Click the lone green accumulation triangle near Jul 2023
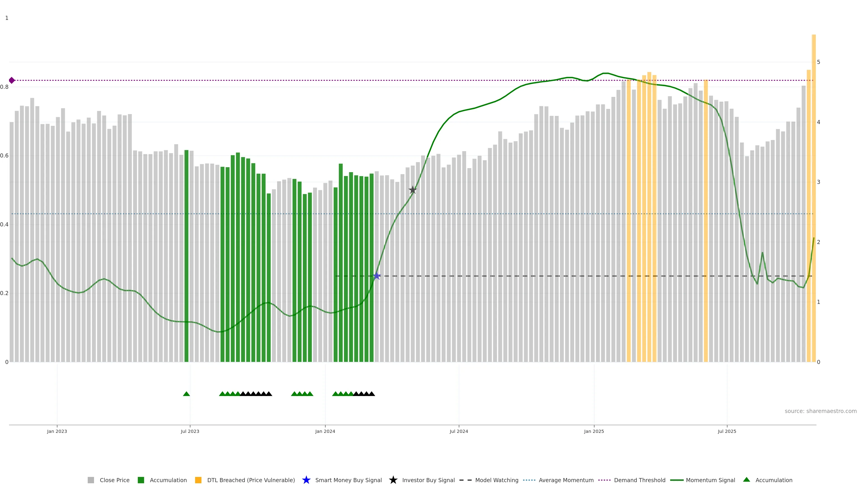868x488 pixels. (x=186, y=394)
